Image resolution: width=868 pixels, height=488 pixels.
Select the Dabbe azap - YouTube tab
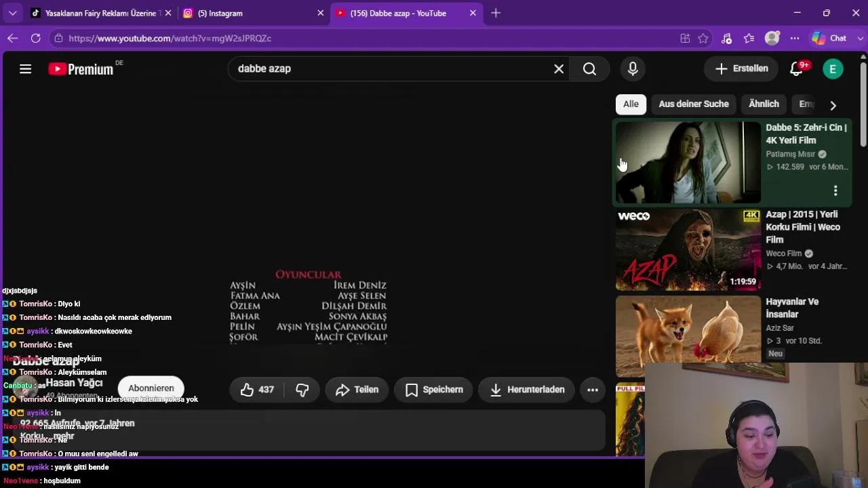407,13
